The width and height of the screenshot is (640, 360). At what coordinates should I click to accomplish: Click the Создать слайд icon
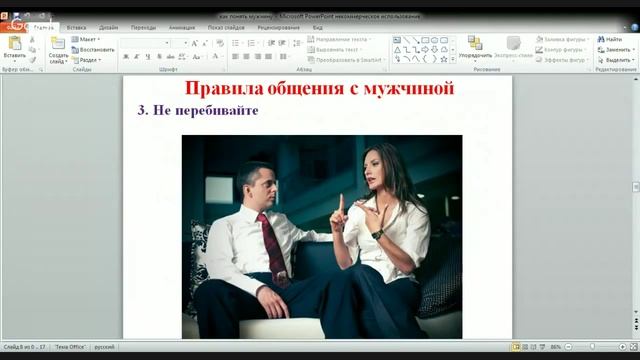[x=58, y=44]
